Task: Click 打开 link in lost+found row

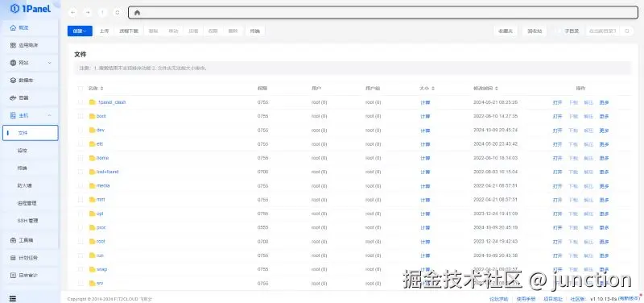Action: pos(557,172)
